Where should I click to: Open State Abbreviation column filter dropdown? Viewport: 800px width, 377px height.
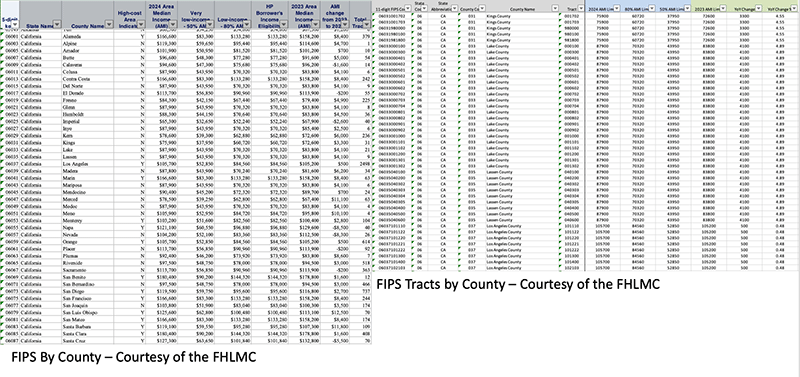pos(454,8)
